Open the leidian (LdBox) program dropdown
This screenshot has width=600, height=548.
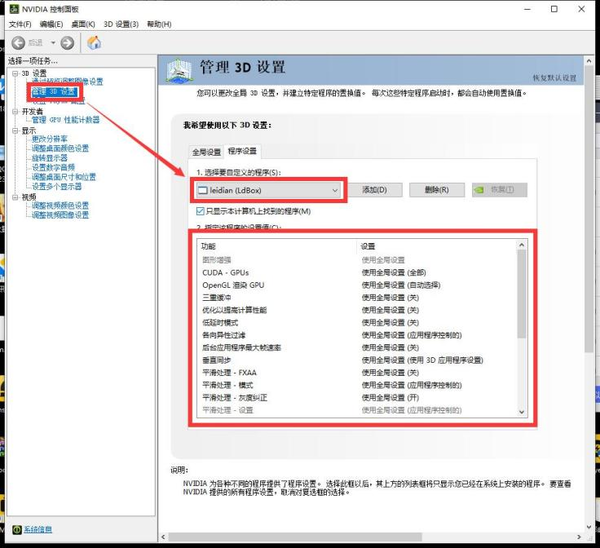268,190
